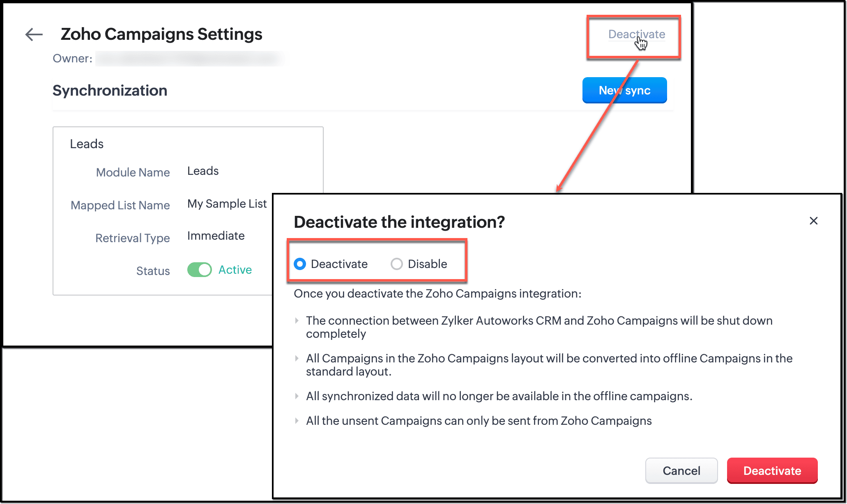Image resolution: width=847 pixels, height=504 pixels.
Task: Click the My Sample List mapped list
Action: tap(227, 204)
